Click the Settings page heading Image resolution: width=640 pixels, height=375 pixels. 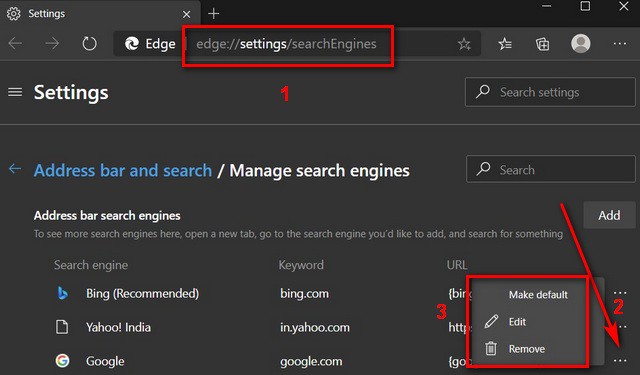[71, 92]
